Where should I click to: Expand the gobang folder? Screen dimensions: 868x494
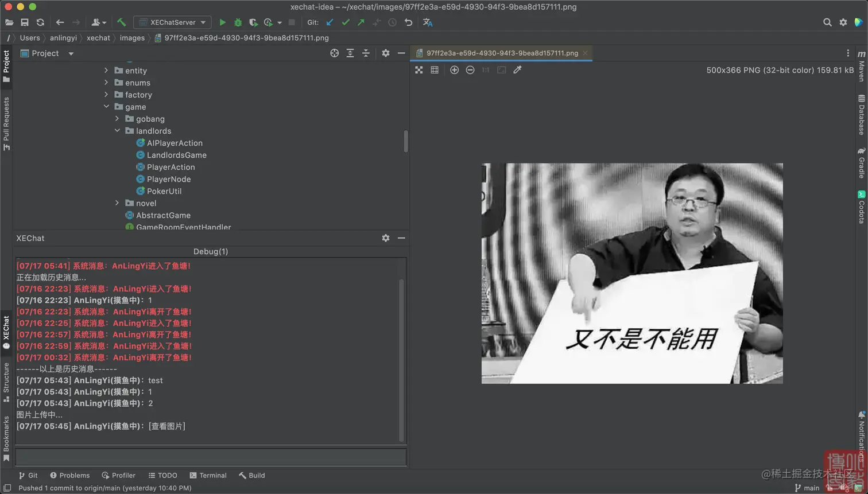[117, 119]
